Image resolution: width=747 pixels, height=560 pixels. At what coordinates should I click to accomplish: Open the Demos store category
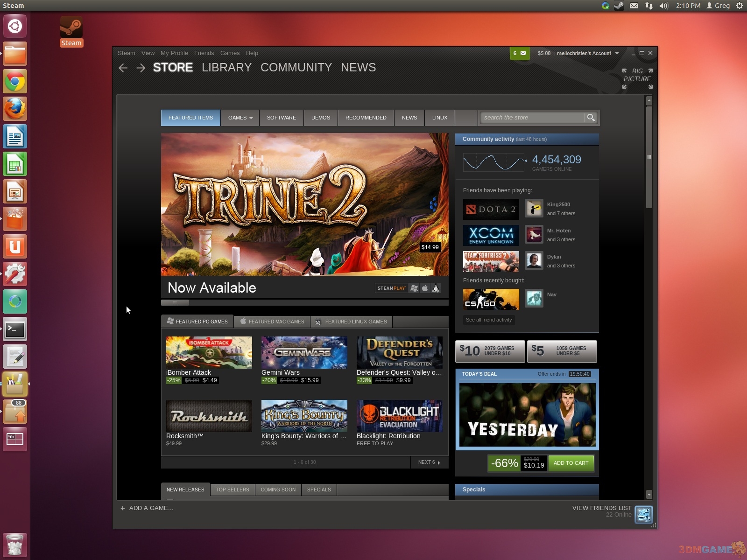(321, 118)
